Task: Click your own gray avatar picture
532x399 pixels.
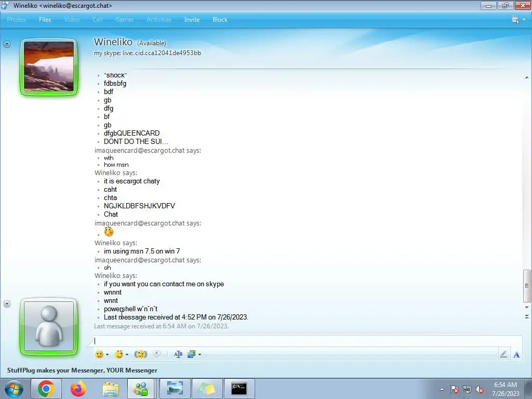Action: 49,326
